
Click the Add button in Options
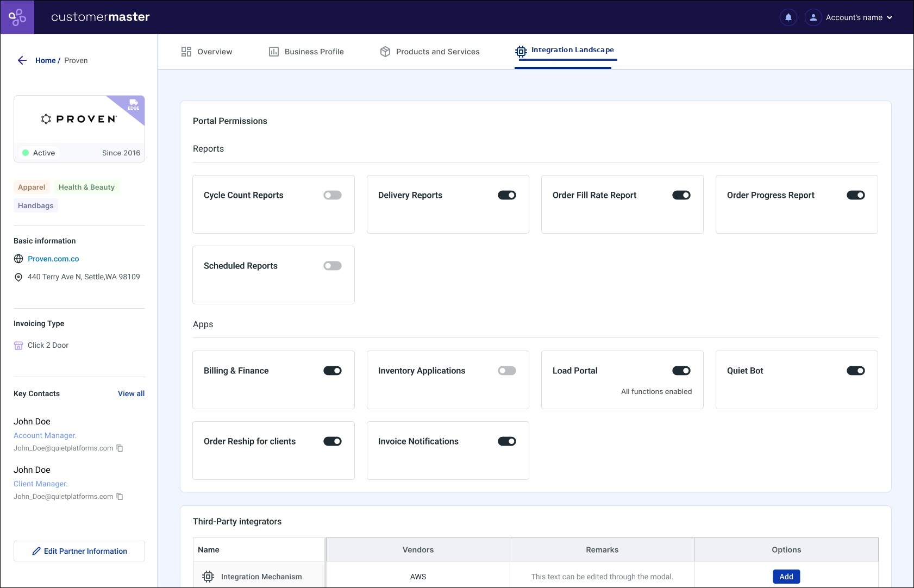coord(786,577)
